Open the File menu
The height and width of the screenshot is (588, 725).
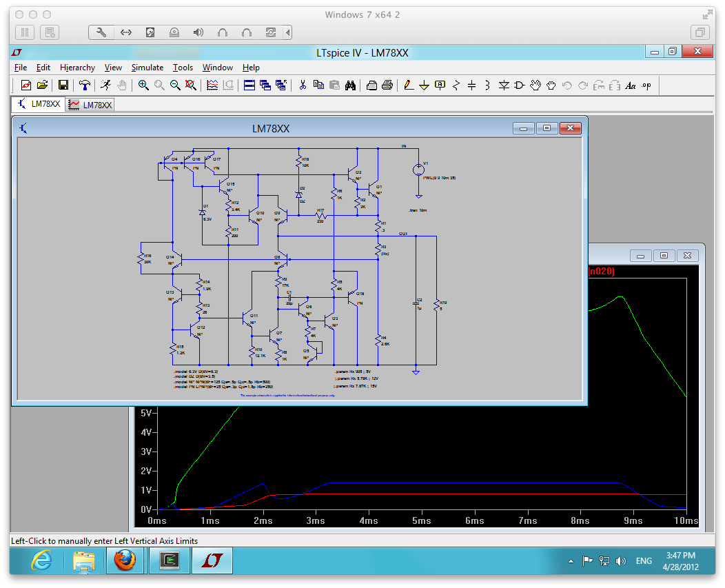coord(21,68)
